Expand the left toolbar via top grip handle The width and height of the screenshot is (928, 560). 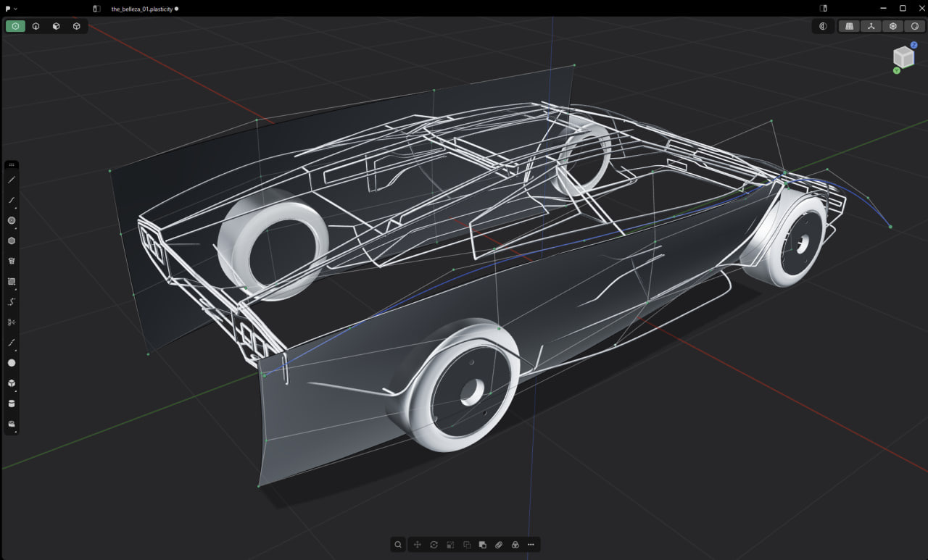12,165
